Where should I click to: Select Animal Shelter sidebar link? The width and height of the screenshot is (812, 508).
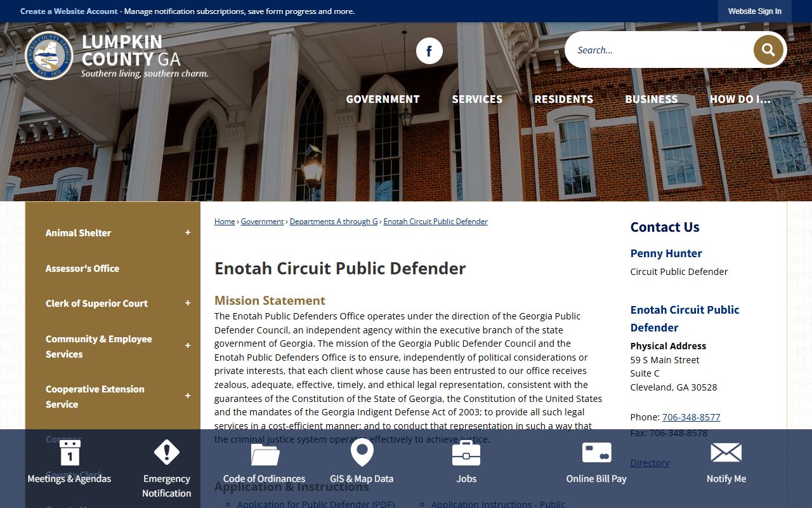click(x=78, y=233)
